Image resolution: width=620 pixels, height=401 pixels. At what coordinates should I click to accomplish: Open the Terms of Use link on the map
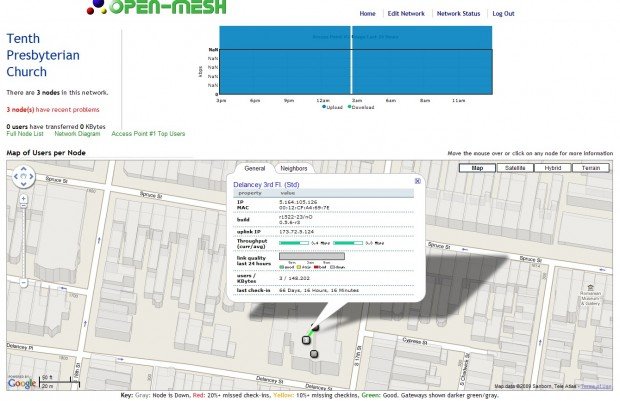[x=595, y=386]
